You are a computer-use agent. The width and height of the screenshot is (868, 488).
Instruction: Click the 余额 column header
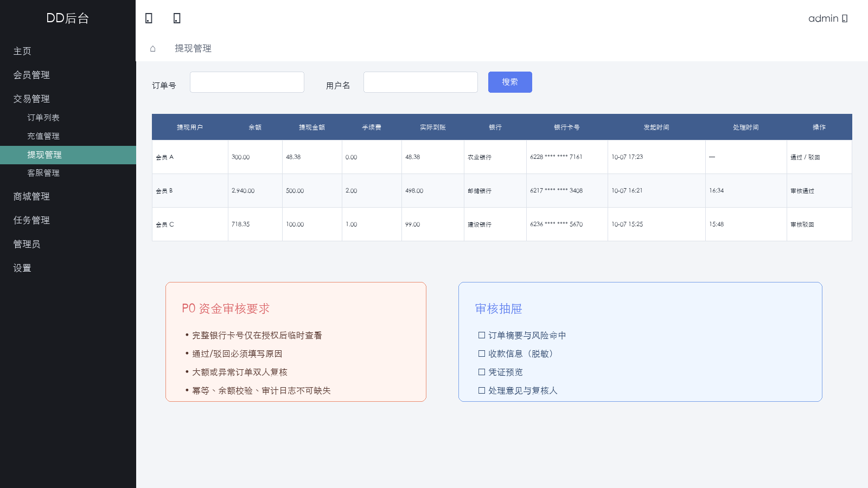tap(255, 127)
